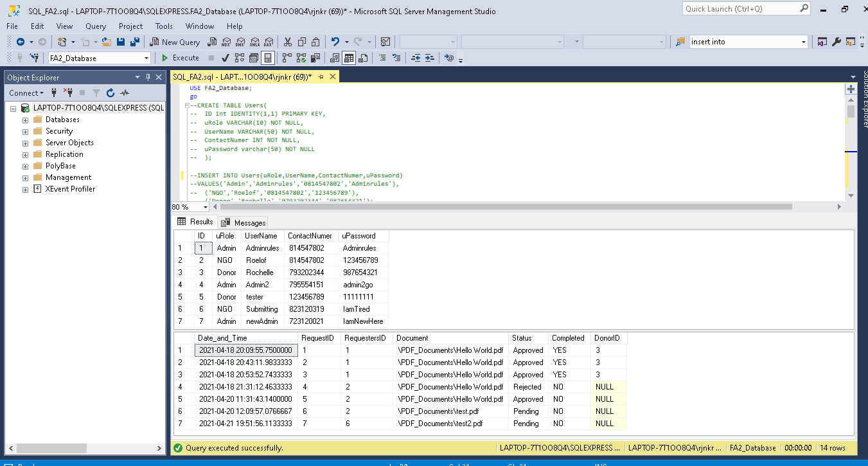
Task: Click the Cut scissors icon
Action: [x=287, y=42]
